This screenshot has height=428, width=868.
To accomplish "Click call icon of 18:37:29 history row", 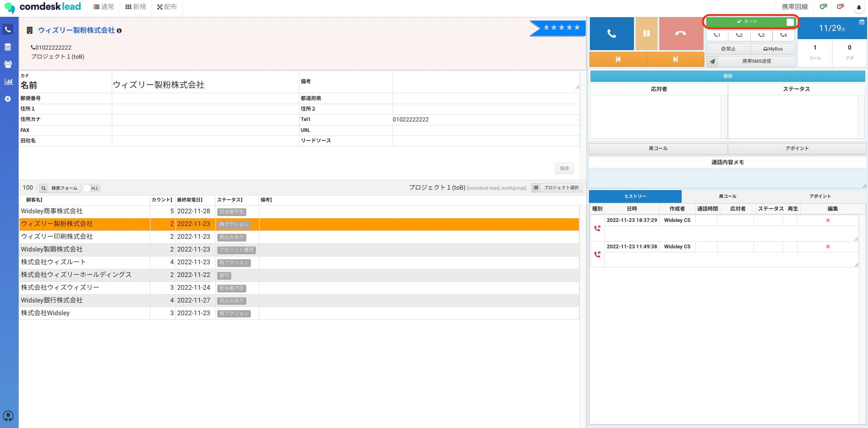I will [x=597, y=228].
